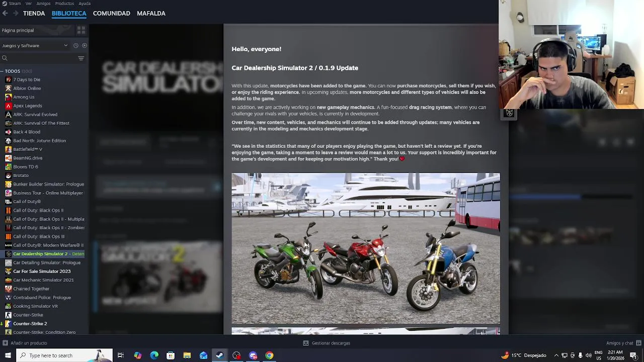Viewport: 644px width, 362px height.
Task: Go forward with the navigation arrow
Action: click(x=16, y=13)
